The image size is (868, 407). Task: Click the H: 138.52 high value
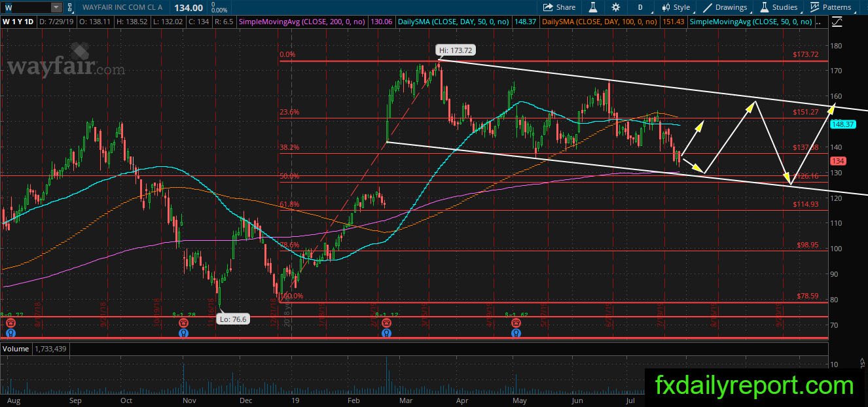pos(131,22)
